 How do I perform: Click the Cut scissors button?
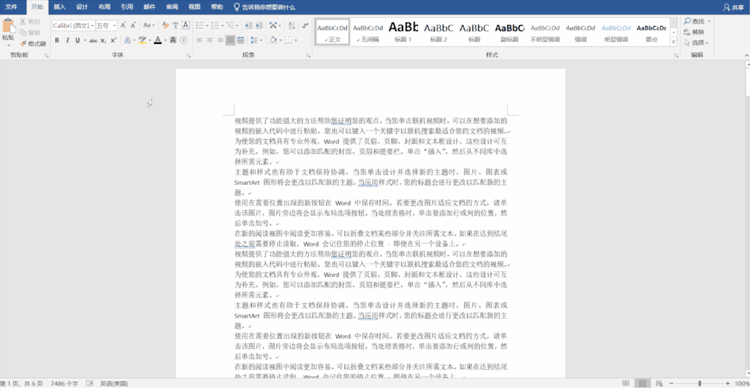30,22
